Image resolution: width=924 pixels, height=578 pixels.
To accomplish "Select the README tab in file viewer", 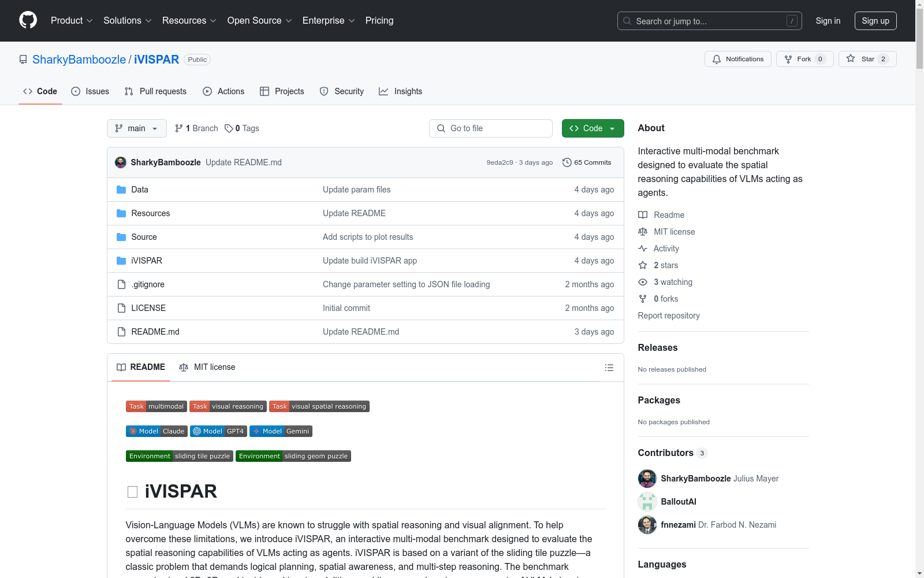I will (141, 367).
